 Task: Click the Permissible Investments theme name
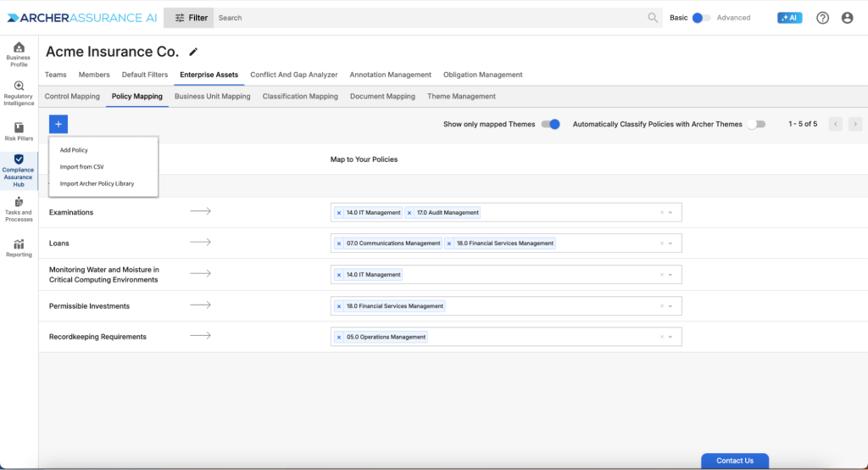click(89, 306)
